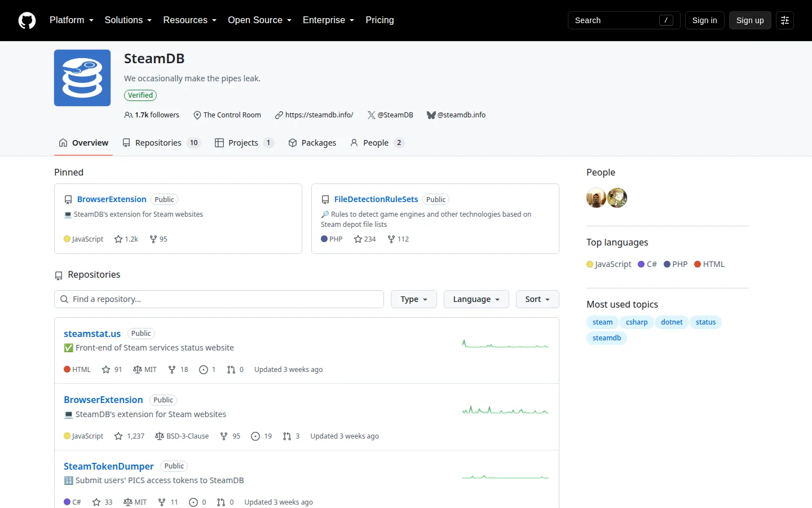This screenshot has height=508, width=812.
Task: Open the BSD-3-Clause license link
Action: tap(182, 436)
